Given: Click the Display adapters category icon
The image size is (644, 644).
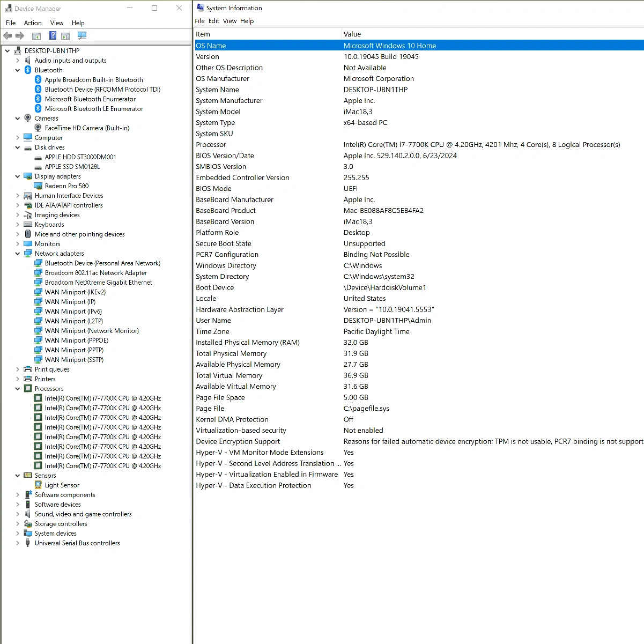Looking at the screenshot, I should 28,176.
